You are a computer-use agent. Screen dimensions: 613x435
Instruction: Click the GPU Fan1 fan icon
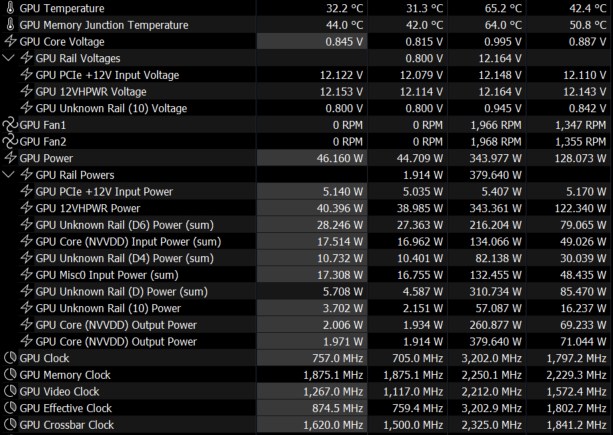(x=10, y=125)
